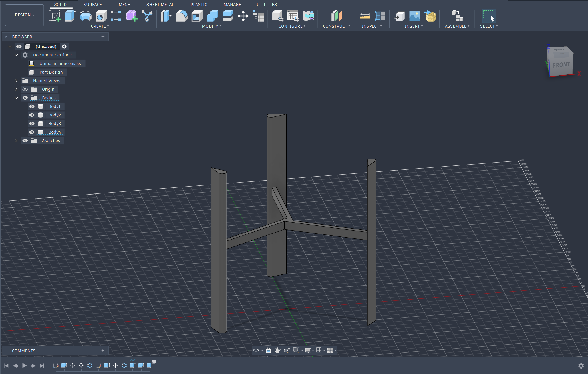The image size is (588, 374).
Task: Select the Offset Face tool
Action: pos(228,16)
